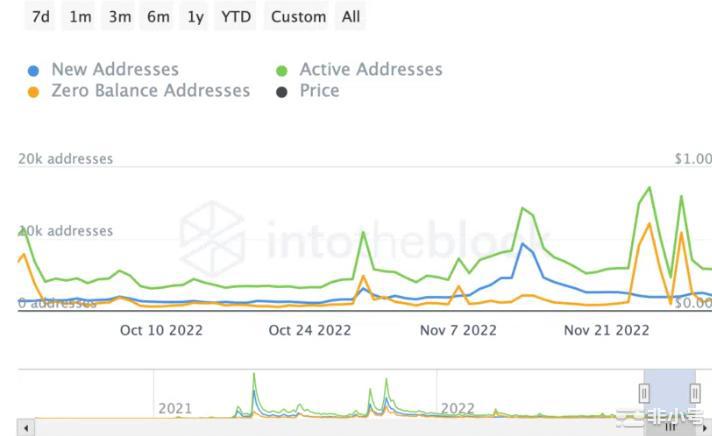
Task: Toggle the Active Addresses series label
Action: click(x=370, y=70)
